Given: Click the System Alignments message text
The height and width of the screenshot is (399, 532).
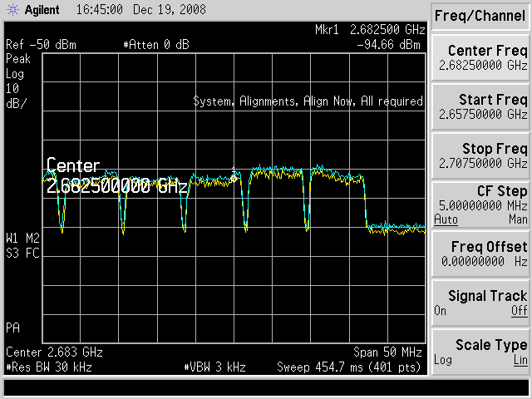Looking at the screenshot, I should 308,101.
